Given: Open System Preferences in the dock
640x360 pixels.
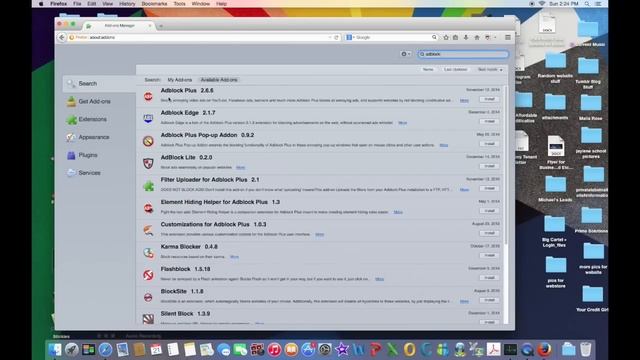Looking at the screenshot, I should [x=325, y=349].
